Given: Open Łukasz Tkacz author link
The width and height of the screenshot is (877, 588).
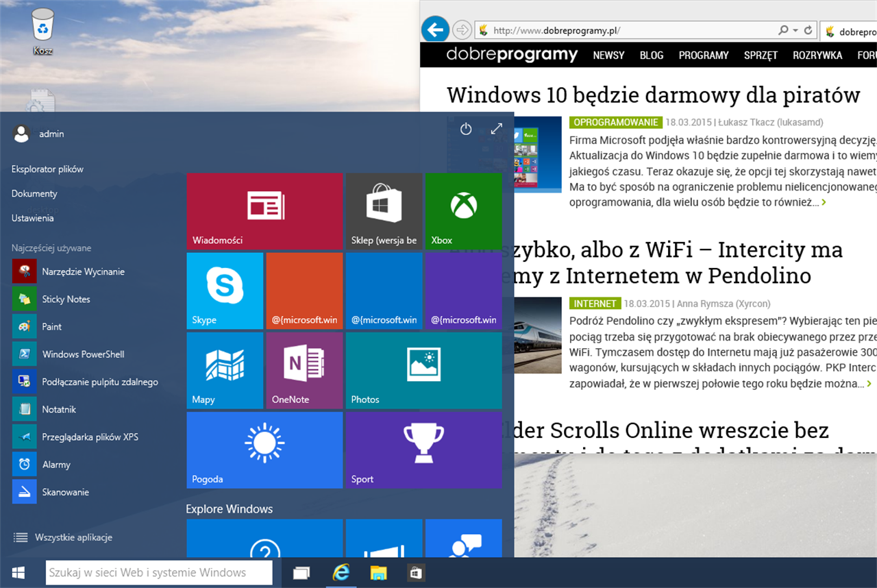Looking at the screenshot, I should click(770, 122).
